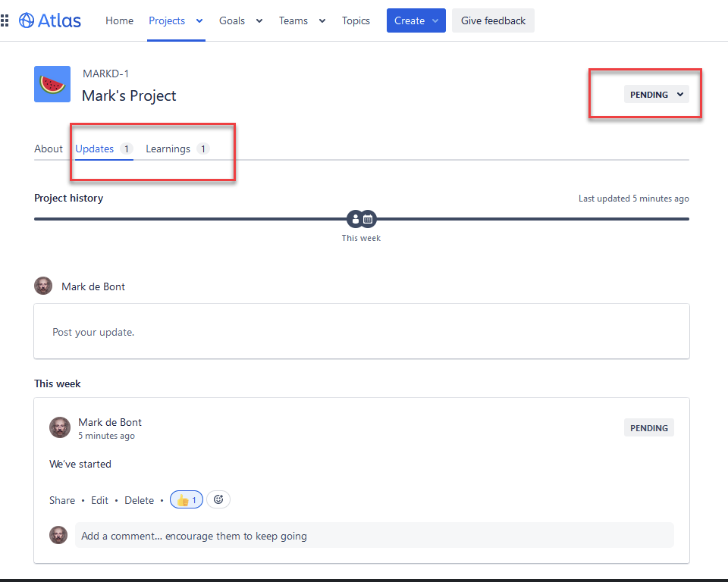Click Mark de Bont's avatar next to update composer
Image resolution: width=728 pixels, height=582 pixels.
click(43, 286)
